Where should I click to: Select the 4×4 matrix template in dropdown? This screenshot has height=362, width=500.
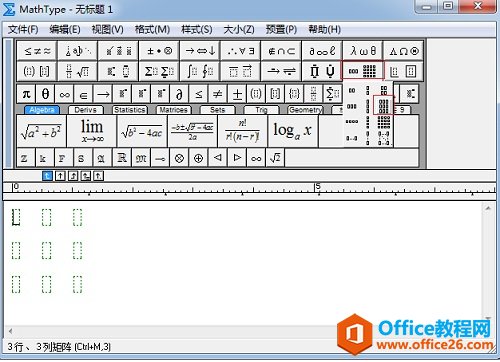click(383, 122)
